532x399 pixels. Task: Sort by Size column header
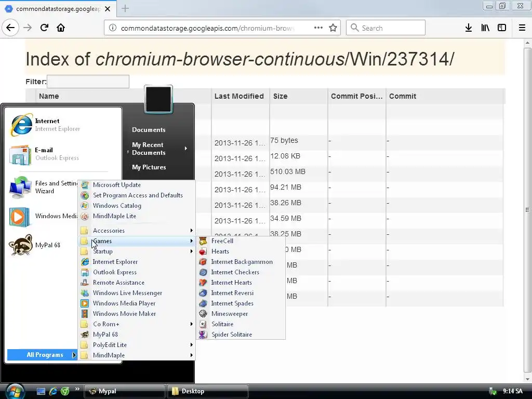(299, 96)
